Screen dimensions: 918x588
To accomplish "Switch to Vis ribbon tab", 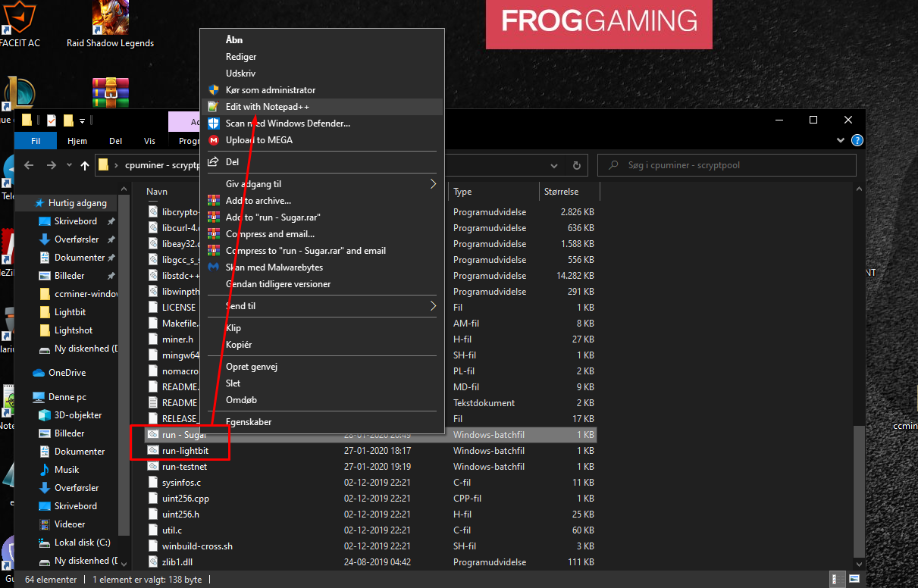I will [x=149, y=141].
